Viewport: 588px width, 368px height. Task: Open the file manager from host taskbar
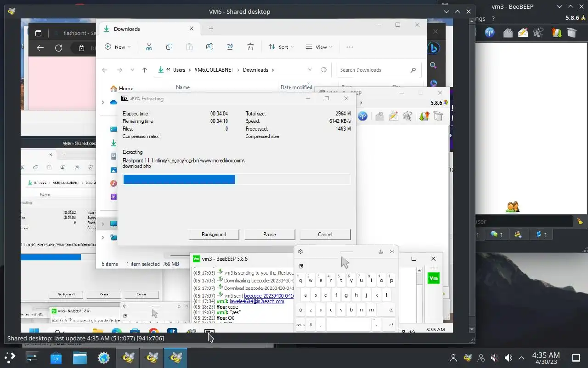80,357
